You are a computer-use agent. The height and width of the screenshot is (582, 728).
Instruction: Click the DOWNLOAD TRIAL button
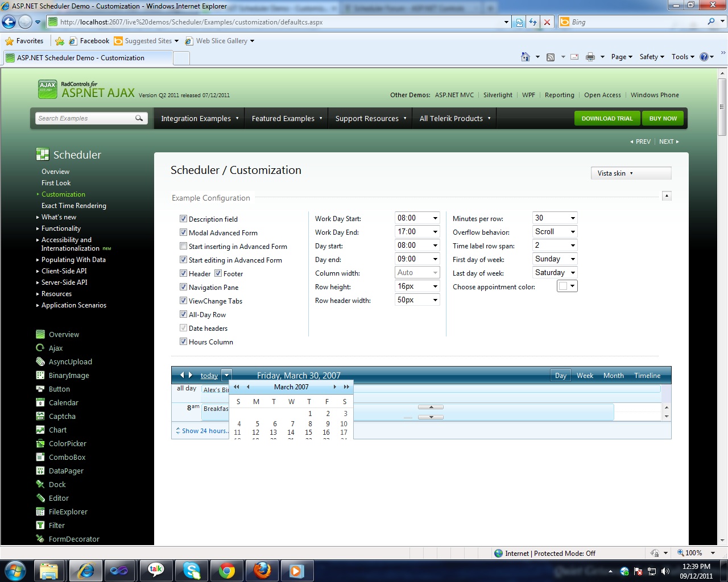[607, 118]
